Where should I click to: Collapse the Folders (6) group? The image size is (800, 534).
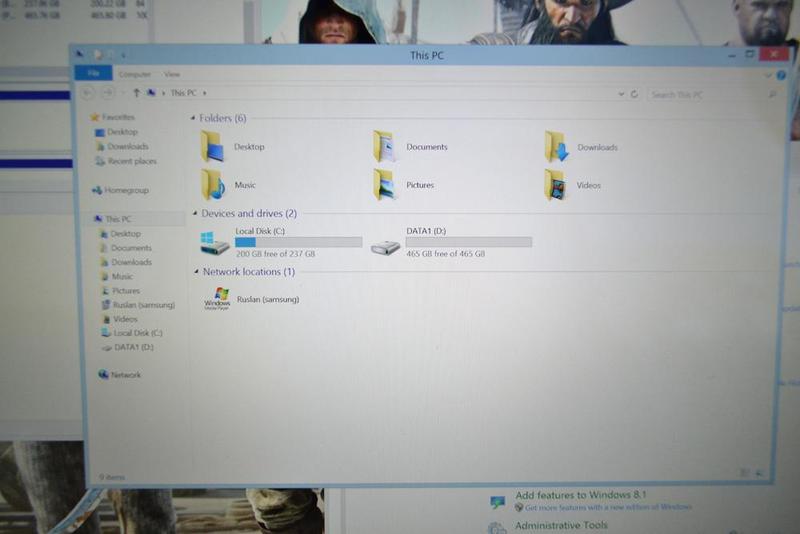[193, 118]
